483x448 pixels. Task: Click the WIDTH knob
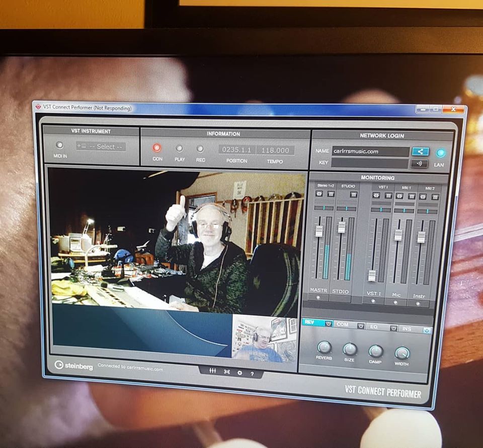click(x=402, y=353)
